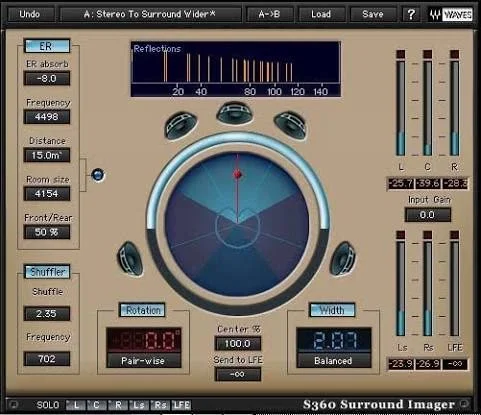Click the front right speaker icon
The height and width of the screenshot is (415, 481).
[x=290, y=126]
